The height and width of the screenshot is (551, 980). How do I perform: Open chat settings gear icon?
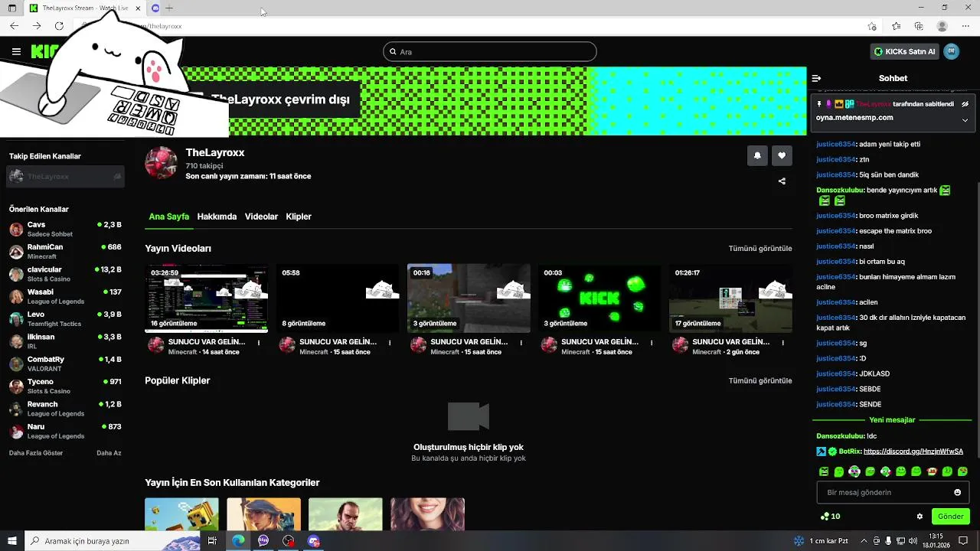tap(920, 517)
